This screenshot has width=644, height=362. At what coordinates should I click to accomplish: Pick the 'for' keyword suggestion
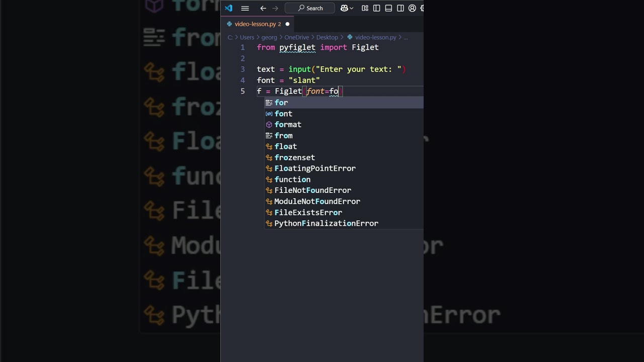tap(344, 103)
